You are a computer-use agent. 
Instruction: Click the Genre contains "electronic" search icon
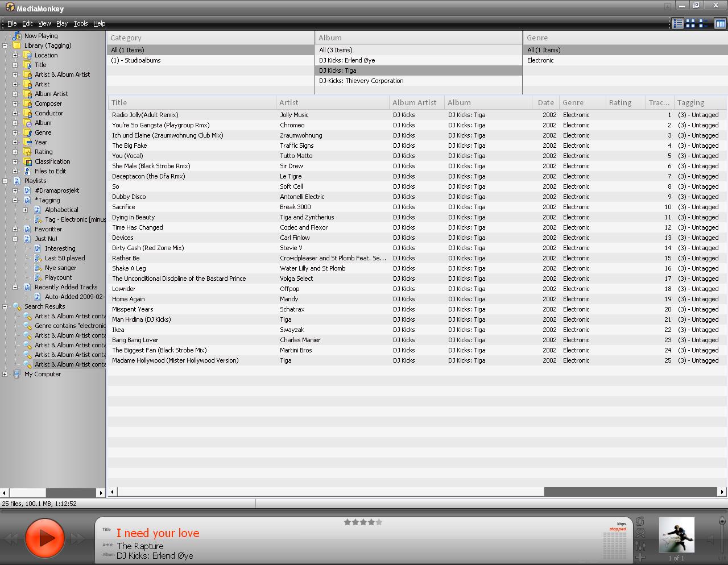[27, 326]
